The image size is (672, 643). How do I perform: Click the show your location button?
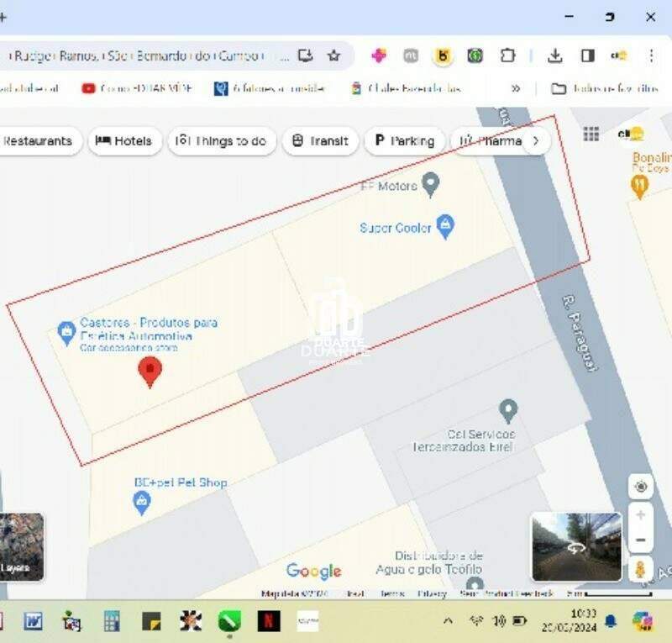pyautogui.click(x=641, y=487)
